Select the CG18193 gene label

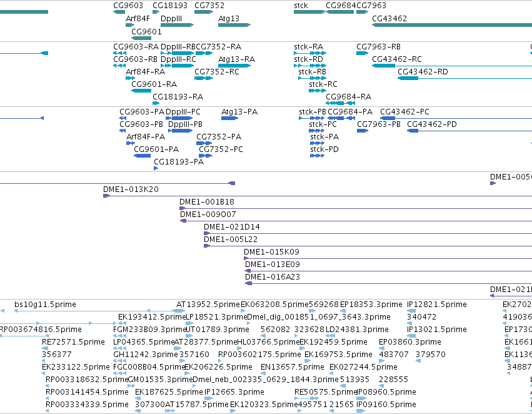click(169, 6)
